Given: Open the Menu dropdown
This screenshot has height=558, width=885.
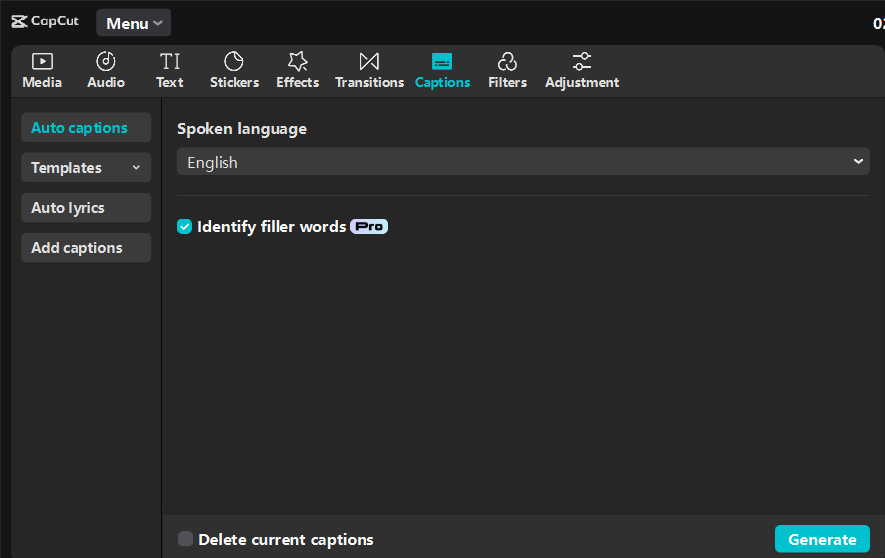Looking at the screenshot, I should point(133,23).
